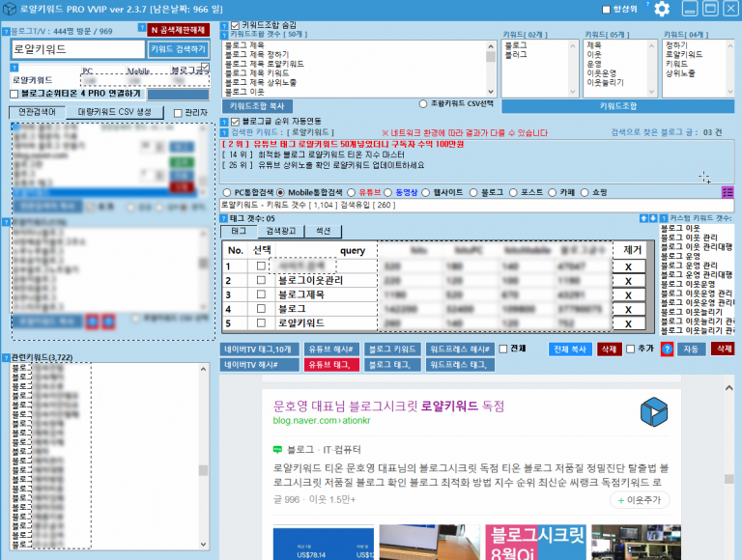742x560 pixels.
Task: Click the help icon next to 태그 갯수
Action: pyautogui.click(x=223, y=218)
